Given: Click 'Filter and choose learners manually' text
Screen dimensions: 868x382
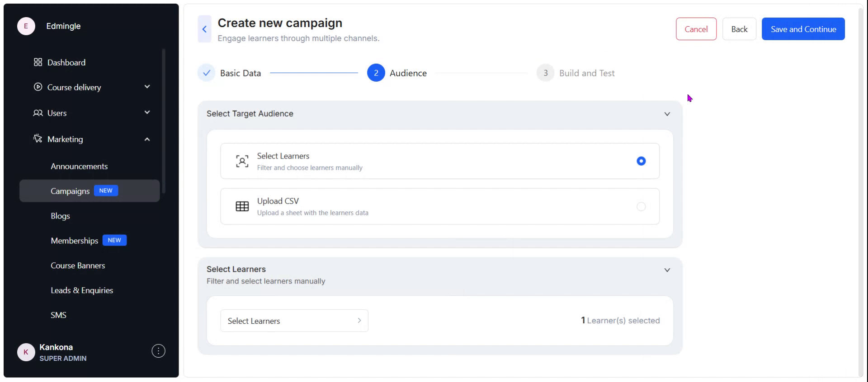Looking at the screenshot, I should (310, 168).
